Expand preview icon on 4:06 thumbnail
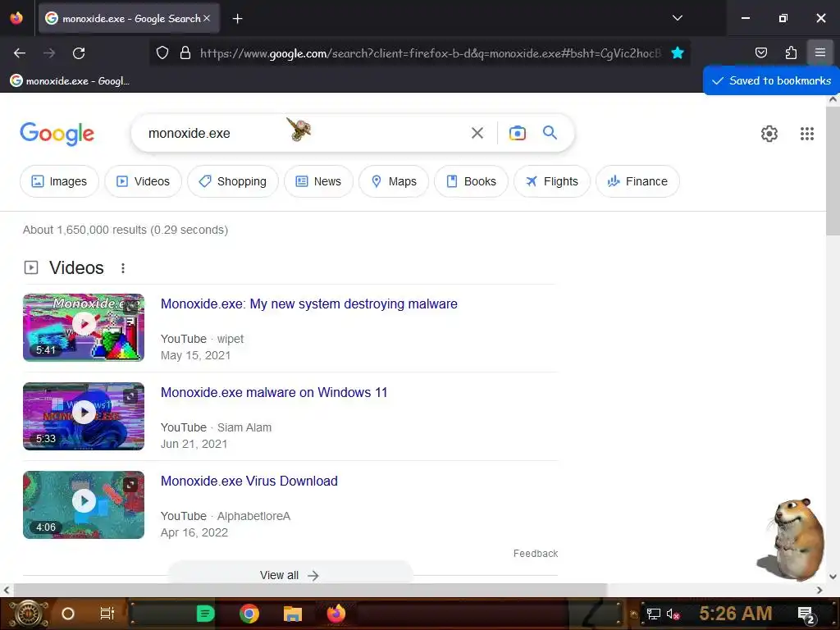The image size is (840, 630). pyautogui.click(x=130, y=485)
